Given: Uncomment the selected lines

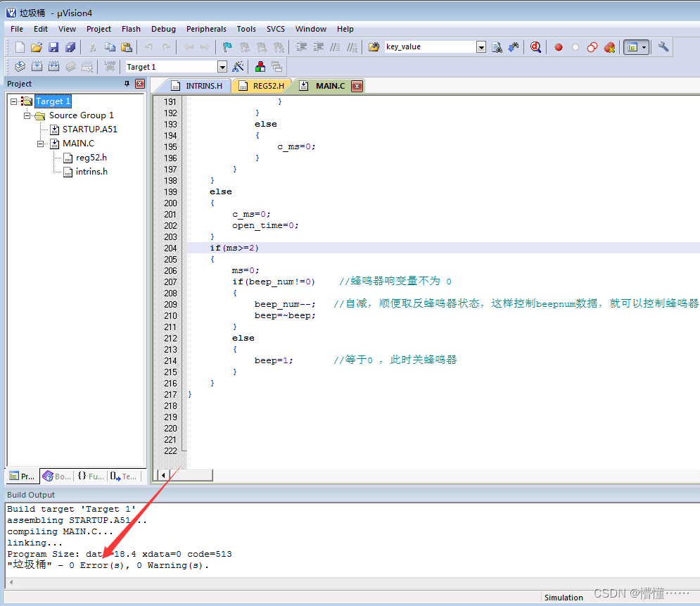Looking at the screenshot, I should tap(352, 47).
